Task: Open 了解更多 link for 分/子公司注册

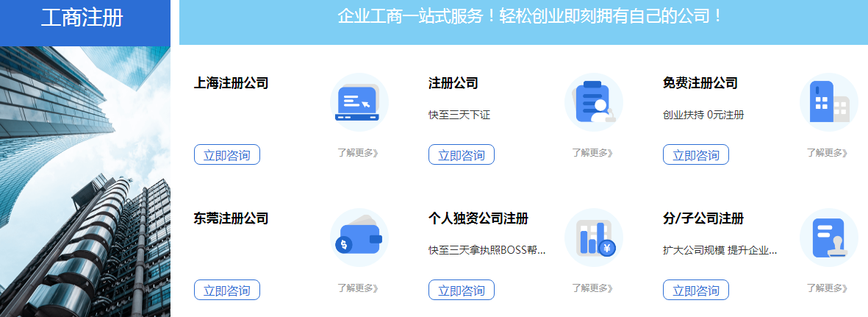Action: tap(828, 288)
